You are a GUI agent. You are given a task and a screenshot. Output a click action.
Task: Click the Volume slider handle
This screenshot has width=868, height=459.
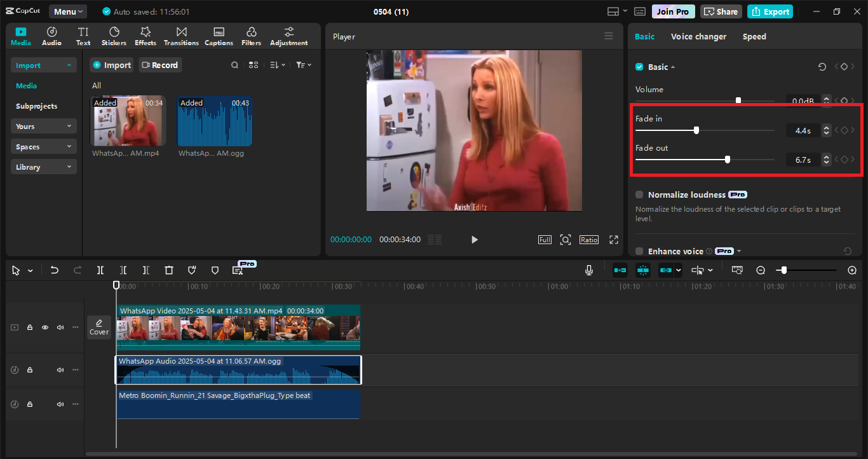(x=738, y=100)
